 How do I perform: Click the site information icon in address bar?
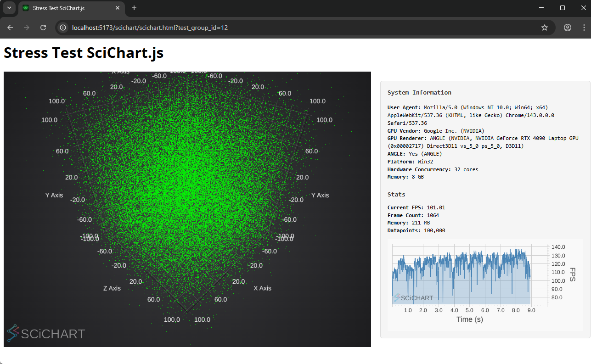[x=63, y=28]
